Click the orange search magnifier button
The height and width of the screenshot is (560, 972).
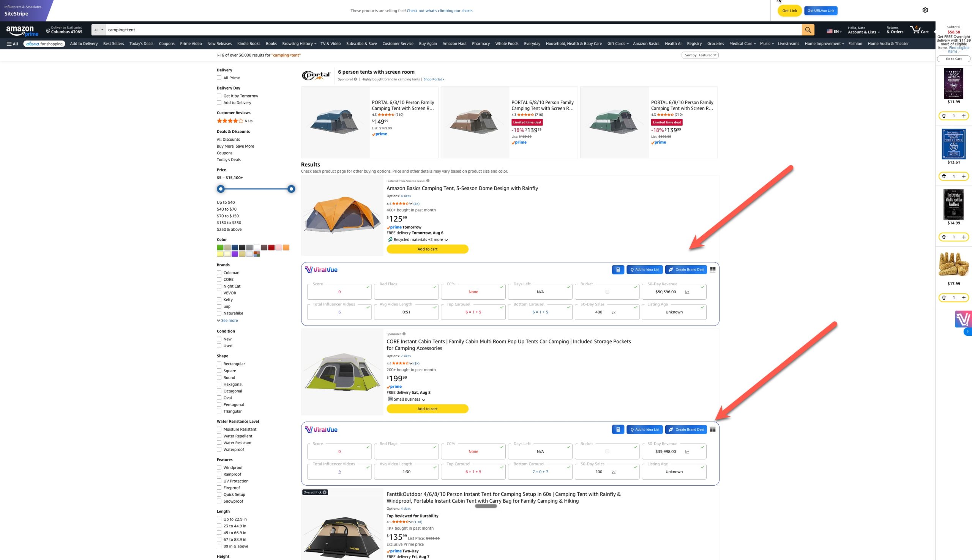pos(808,30)
